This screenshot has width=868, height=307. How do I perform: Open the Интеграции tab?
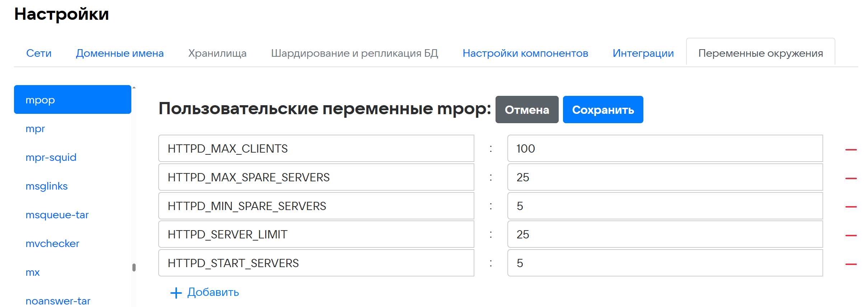coord(643,53)
